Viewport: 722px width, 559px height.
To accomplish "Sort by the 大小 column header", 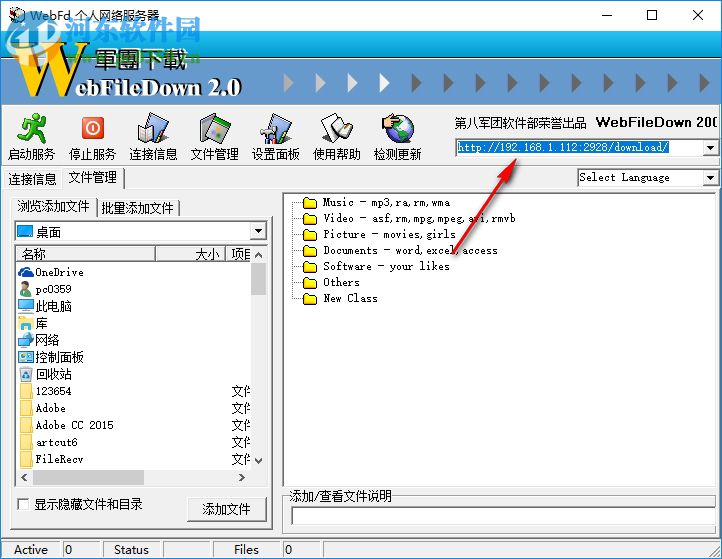I will 190,254.
